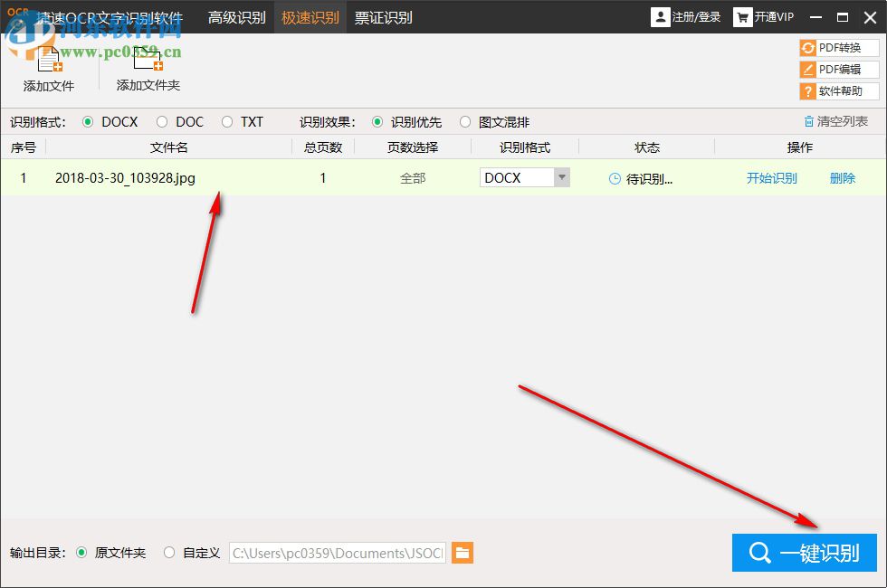Screen dimensions: 887x588
Task: Click the output directory path field
Action: [x=337, y=553]
